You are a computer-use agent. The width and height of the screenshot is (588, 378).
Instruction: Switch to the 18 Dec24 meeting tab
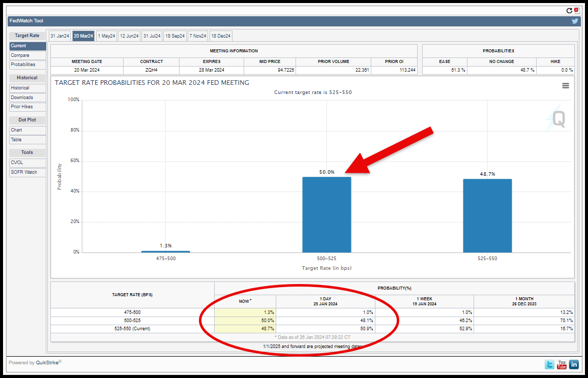[x=221, y=36]
